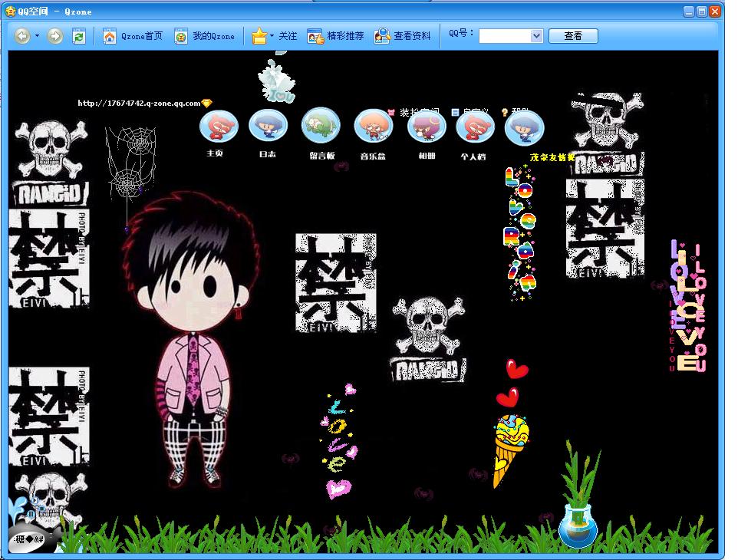Click inside the QQ号 input field
The width and height of the screenshot is (738, 560).
coord(503,36)
